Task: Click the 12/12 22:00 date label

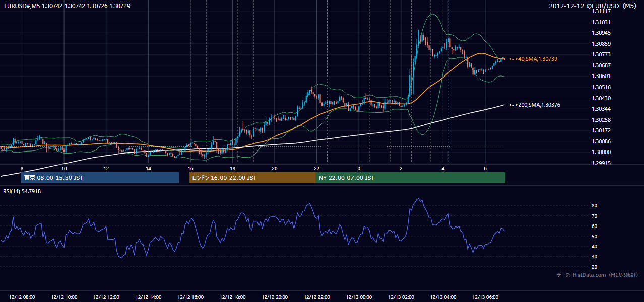Action: coord(316,297)
